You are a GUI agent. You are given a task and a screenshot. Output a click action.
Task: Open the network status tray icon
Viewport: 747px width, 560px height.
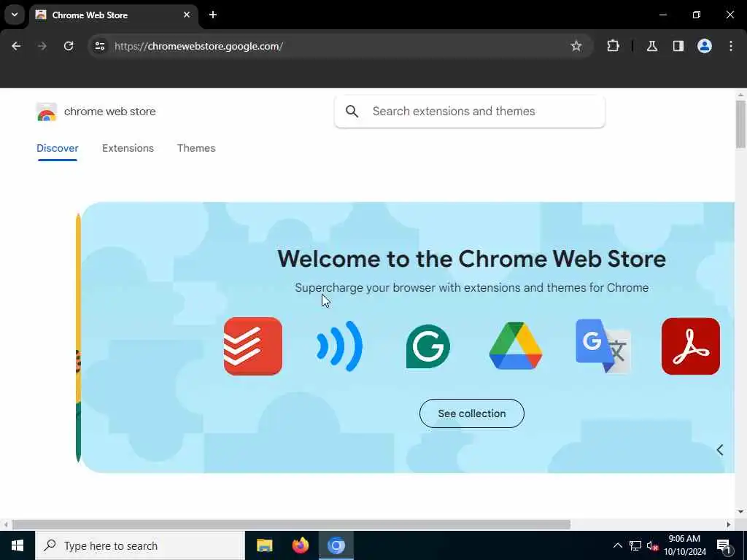(635, 545)
